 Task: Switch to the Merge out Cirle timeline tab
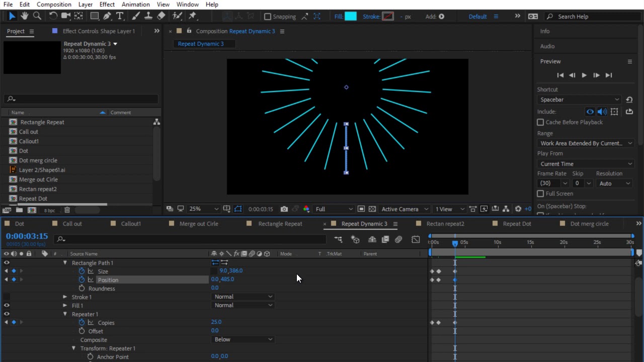199,224
